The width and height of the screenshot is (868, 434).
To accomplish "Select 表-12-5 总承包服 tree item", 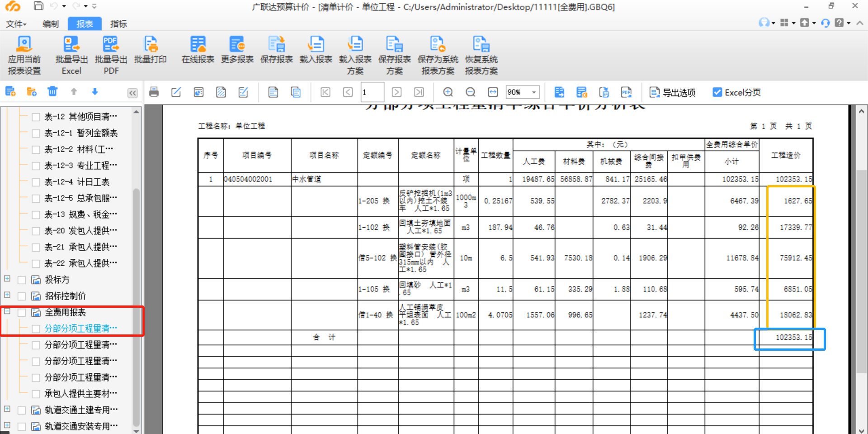I will 80,198.
